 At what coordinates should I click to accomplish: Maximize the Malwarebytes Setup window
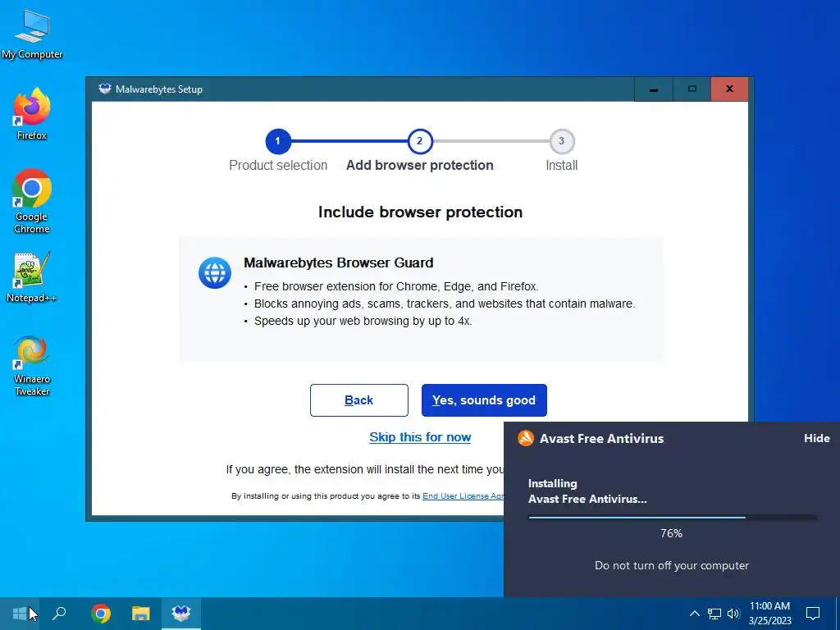tap(692, 89)
